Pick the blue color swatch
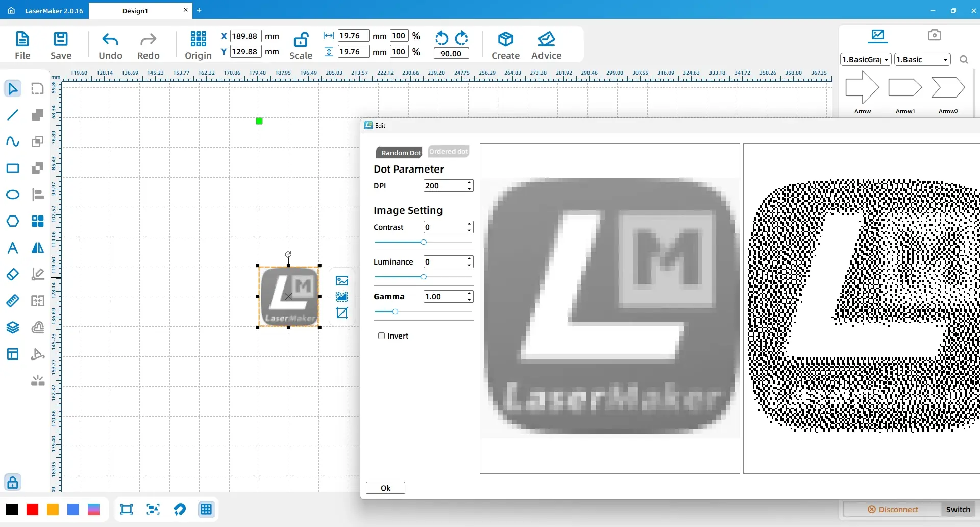This screenshot has height=527, width=980. [x=73, y=509]
